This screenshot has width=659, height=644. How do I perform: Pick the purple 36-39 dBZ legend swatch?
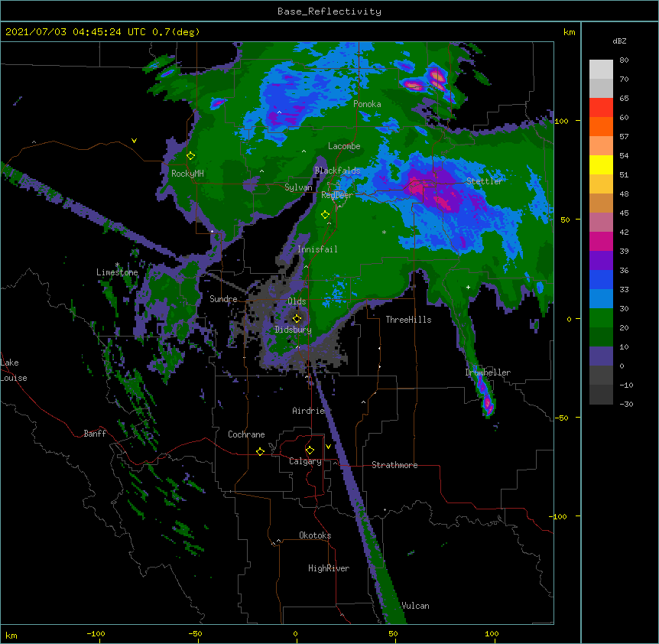tap(601, 261)
